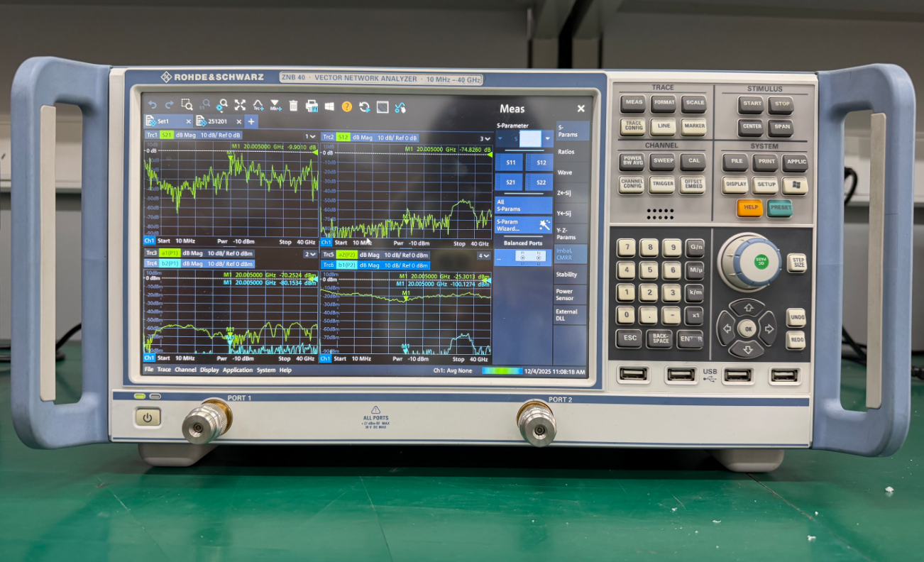The height and width of the screenshot is (562, 924).
Task: Click the restart sweep icon
Action: 364,106
